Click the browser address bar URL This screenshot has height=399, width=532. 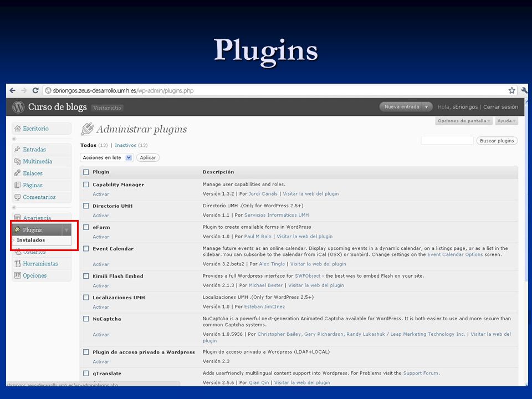coord(123,90)
